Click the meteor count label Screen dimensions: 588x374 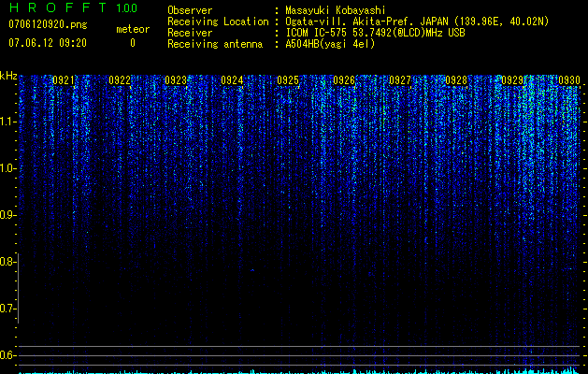[133, 29]
